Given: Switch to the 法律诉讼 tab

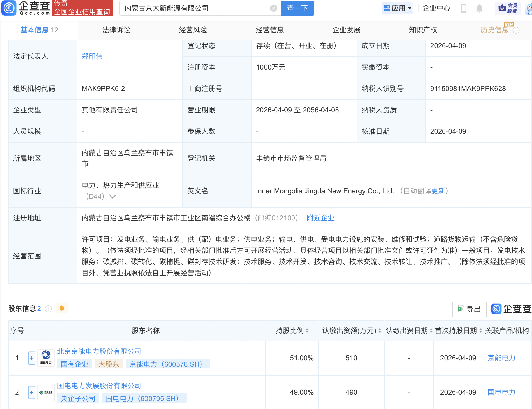Looking at the screenshot, I should coord(116,30).
